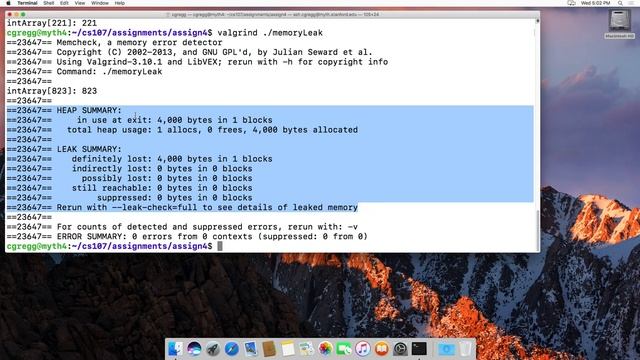Click 'suppressed: 0 bytes in 0 blocks' line

click(175, 198)
